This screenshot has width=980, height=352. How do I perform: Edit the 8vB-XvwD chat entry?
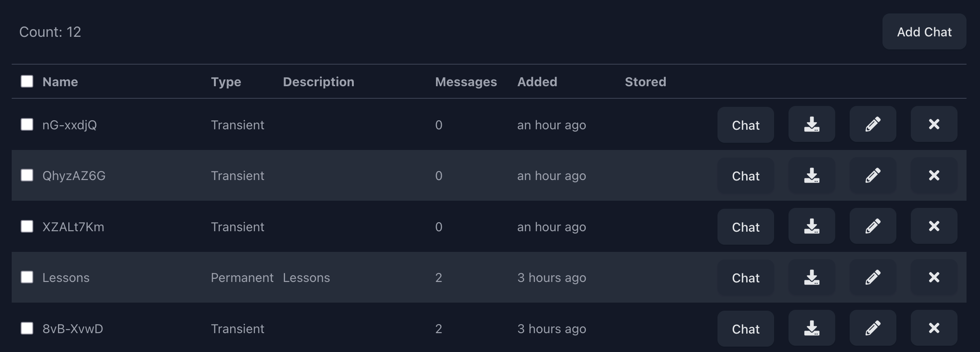point(873,328)
